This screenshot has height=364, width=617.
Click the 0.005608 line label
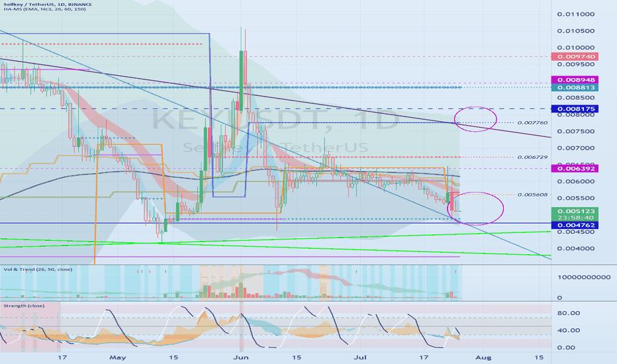click(x=532, y=195)
